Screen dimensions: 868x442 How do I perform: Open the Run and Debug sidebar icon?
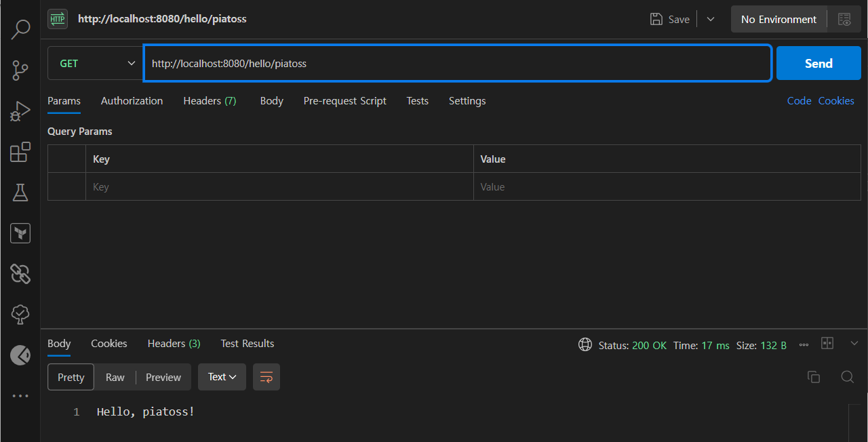[20, 111]
